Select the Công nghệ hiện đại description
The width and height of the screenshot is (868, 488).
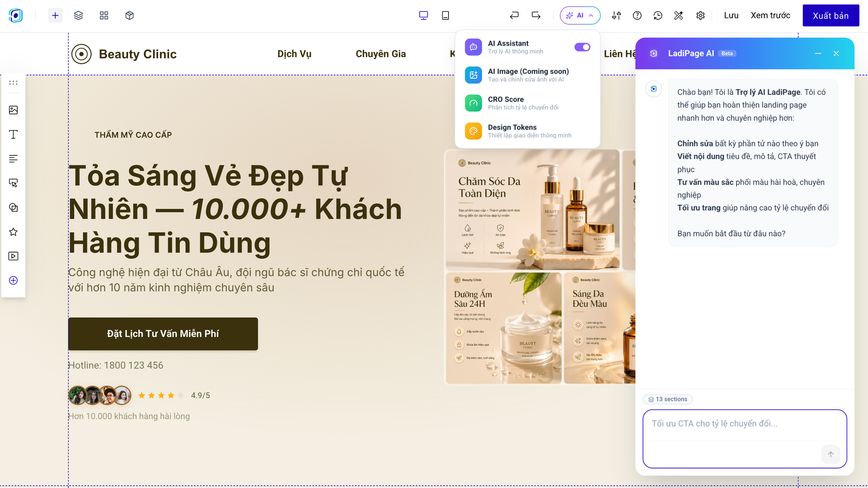[x=236, y=280]
